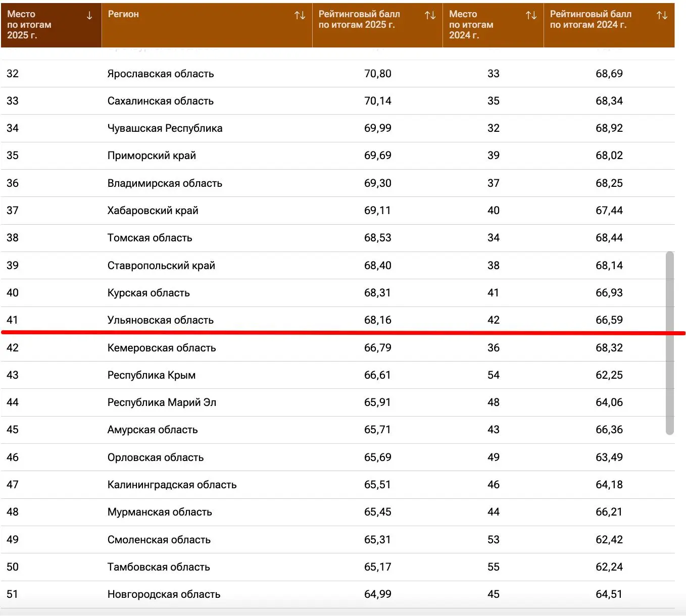Click 2025 score value 68,53
686x616 pixels.
click(378, 238)
